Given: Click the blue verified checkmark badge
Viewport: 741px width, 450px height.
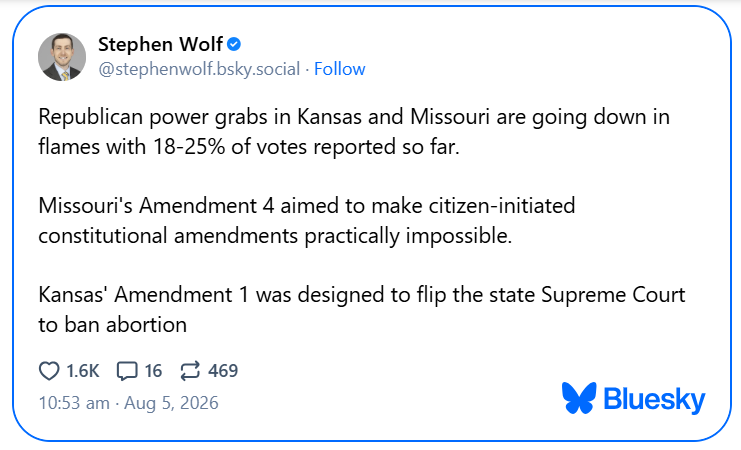Looking at the screenshot, I should click(x=234, y=44).
